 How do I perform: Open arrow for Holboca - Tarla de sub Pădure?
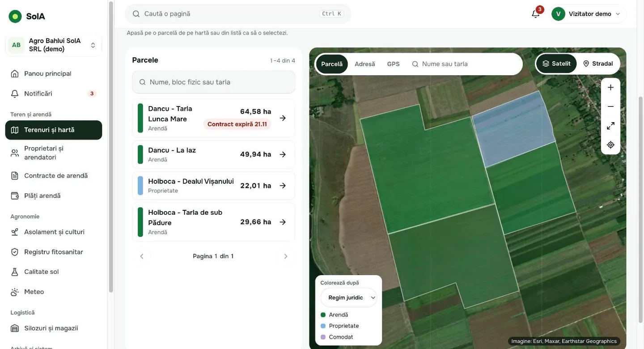pos(283,222)
